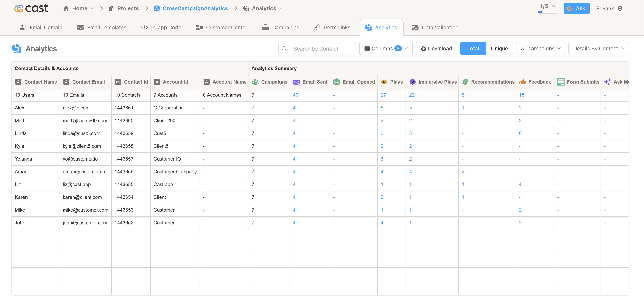This screenshot has width=644, height=297.
Task: Open the In-app Code tab
Action: point(161,27)
